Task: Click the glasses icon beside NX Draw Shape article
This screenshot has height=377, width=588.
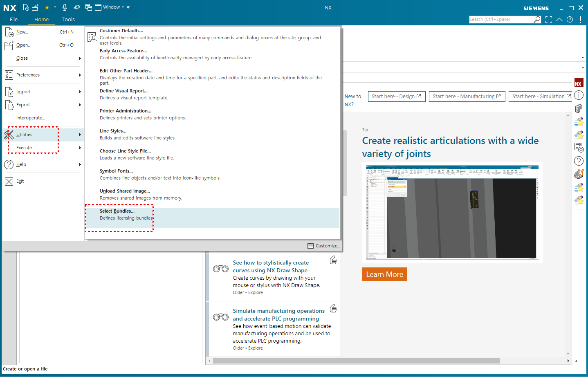Action: tap(221, 269)
